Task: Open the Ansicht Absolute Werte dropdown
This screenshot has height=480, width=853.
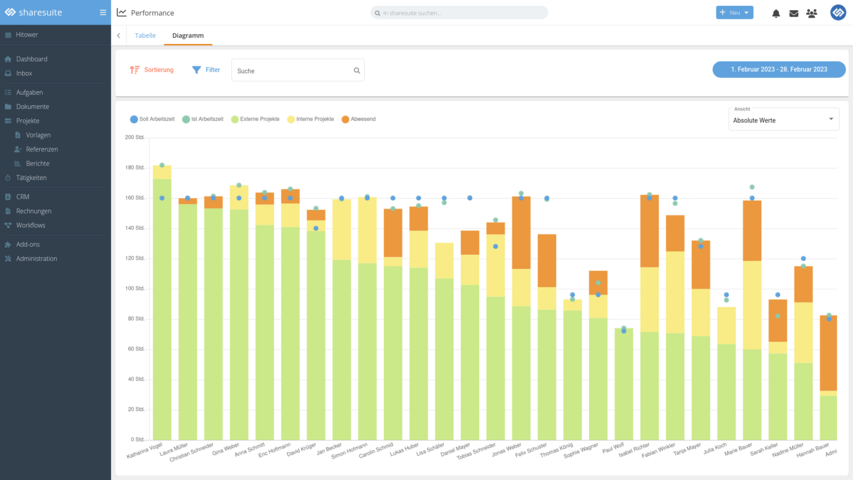Action: [784, 120]
